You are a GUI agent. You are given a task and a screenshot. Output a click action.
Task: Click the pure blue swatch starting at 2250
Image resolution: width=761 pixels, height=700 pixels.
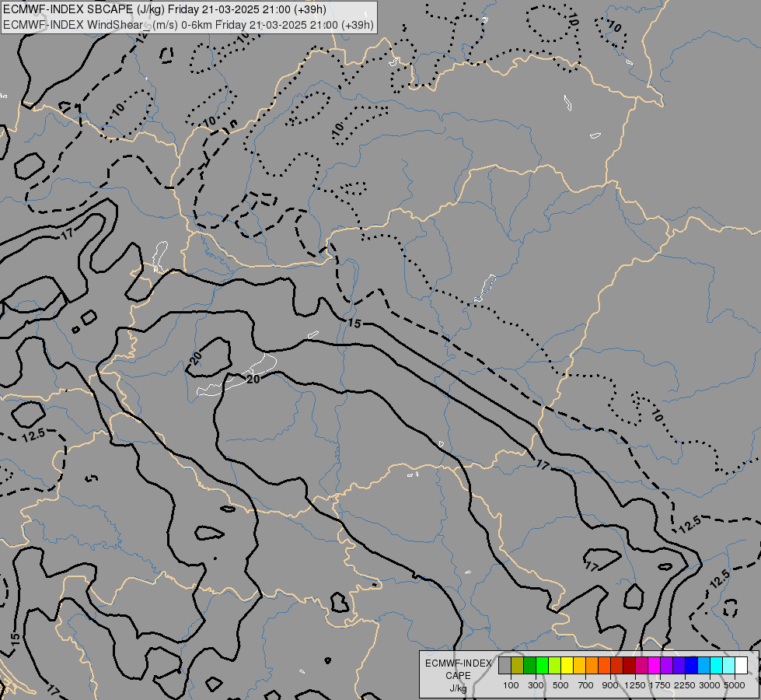pos(692,665)
